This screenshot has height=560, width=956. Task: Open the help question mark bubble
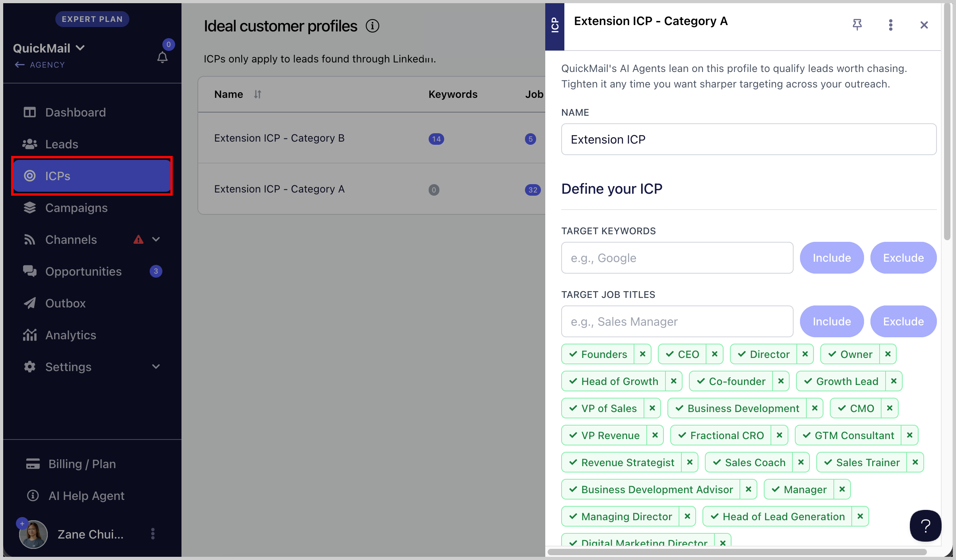[x=926, y=526]
